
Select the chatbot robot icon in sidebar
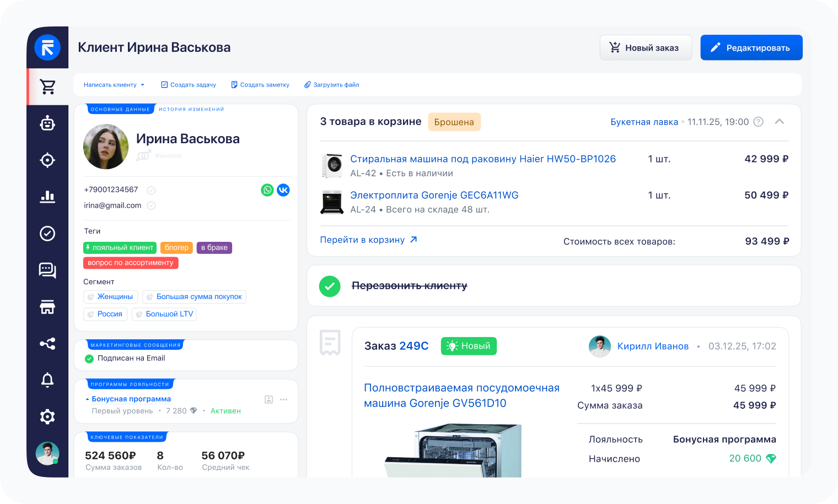pyautogui.click(x=47, y=123)
